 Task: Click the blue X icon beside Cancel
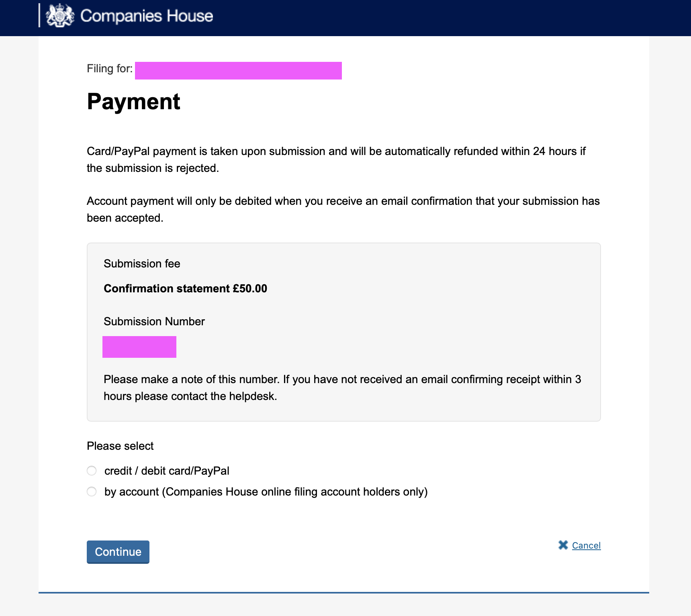pyautogui.click(x=563, y=545)
